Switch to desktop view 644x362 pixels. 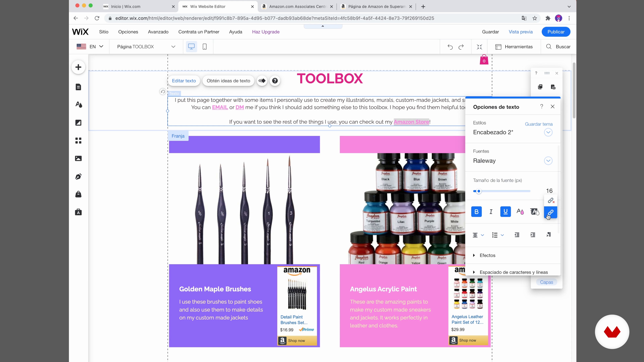(x=192, y=47)
